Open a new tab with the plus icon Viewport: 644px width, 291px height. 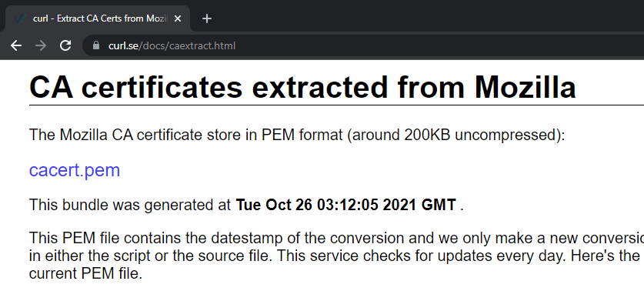tap(207, 18)
